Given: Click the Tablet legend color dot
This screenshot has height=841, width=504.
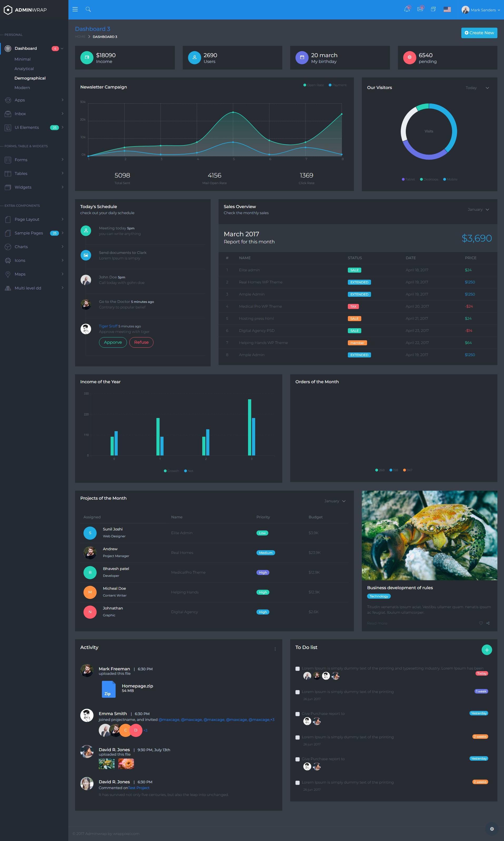Looking at the screenshot, I should click(403, 179).
